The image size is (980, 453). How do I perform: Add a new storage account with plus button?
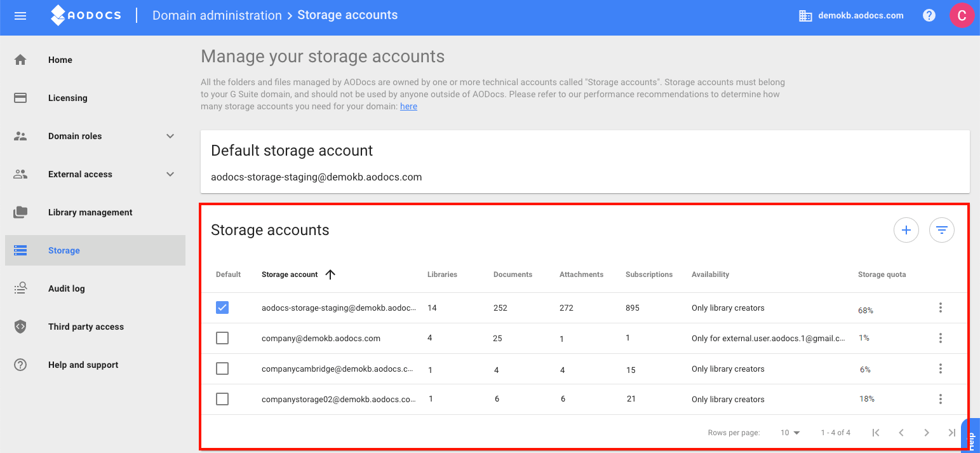tap(906, 230)
